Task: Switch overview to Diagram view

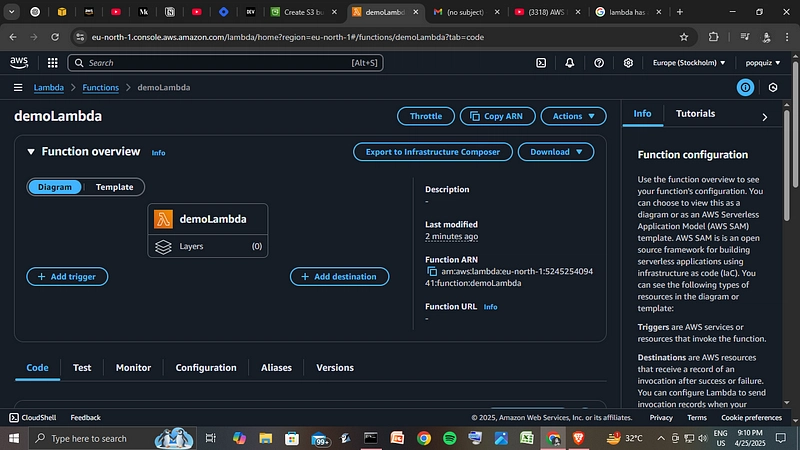Action: [55, 187]
